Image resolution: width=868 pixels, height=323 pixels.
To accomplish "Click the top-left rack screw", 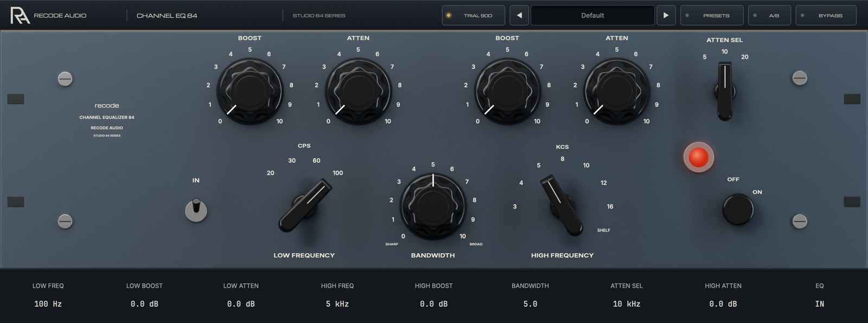I will click(x=65, y=79).
